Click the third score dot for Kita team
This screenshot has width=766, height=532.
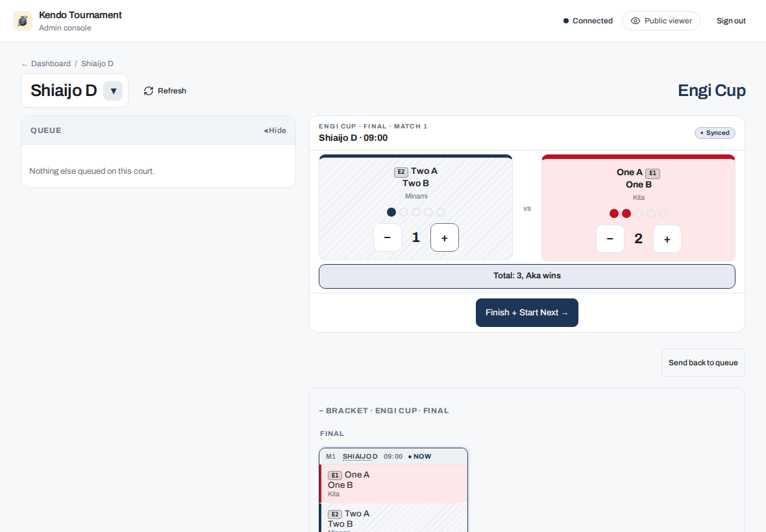(639, 213)
